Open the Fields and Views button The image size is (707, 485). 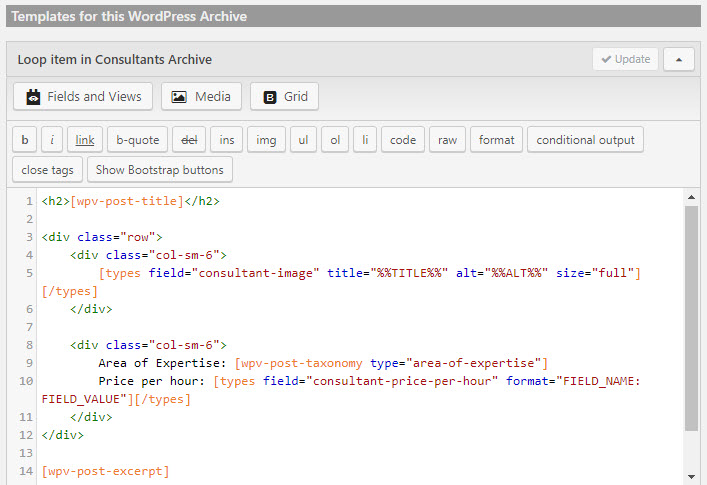click(x=83, y=96)
